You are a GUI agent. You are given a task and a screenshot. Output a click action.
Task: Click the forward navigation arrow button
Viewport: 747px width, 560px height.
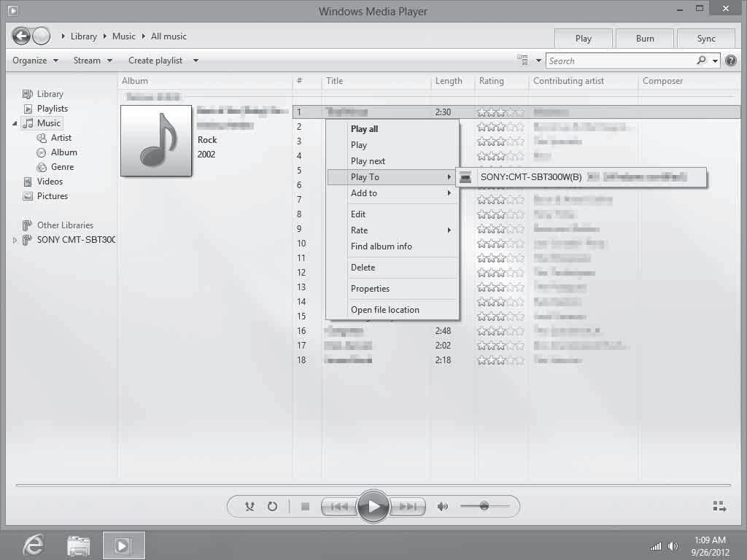42,36
